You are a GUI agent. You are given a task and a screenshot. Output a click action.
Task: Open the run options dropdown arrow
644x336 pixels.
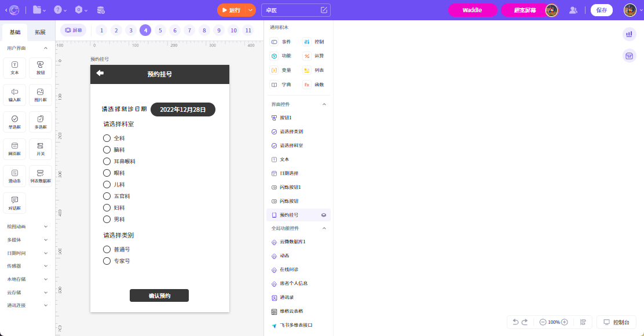250,10
